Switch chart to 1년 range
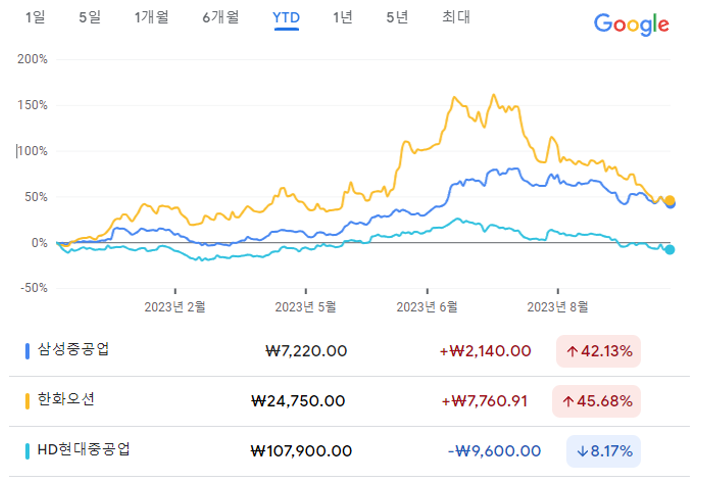Image resolution: width=706 pixels, height=488 pixels. [343, 17]
